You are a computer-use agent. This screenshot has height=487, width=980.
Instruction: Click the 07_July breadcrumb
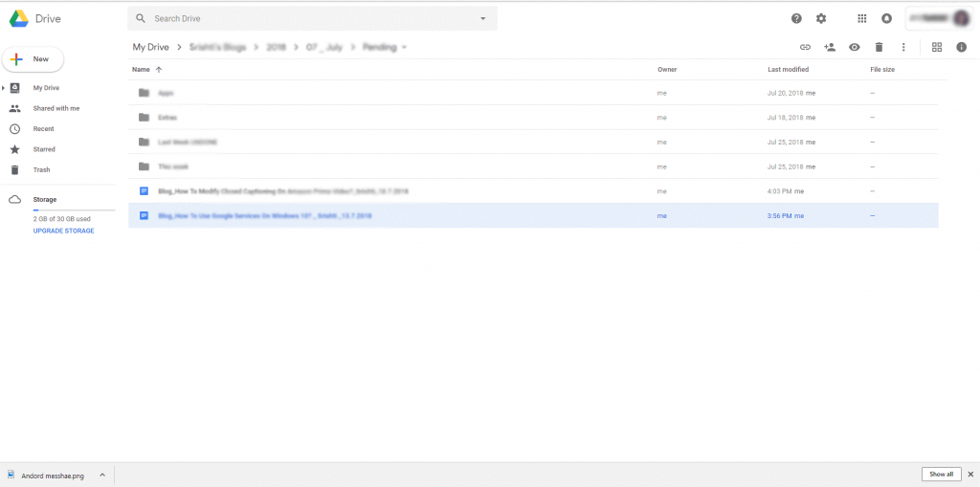323,47
